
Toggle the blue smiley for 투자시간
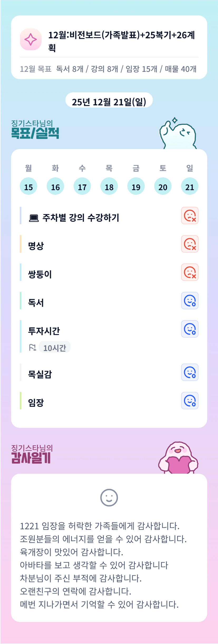(190, 329)
